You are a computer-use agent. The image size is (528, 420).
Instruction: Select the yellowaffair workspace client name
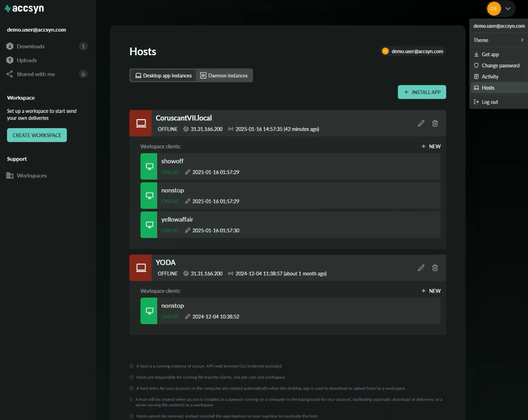[177, 220]
